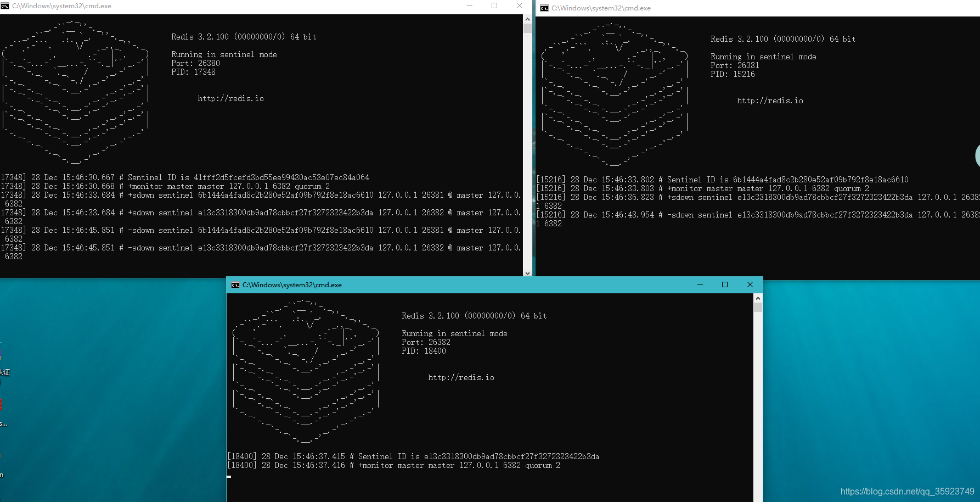Click the 'Port: 26380' line
The image size is (980, 502).
pyautogui.click(x=195, y=64)
